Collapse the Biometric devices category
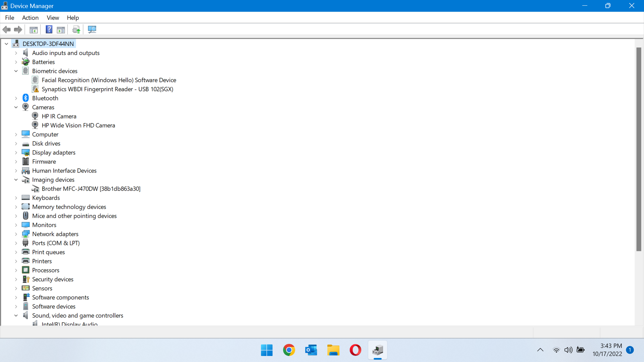The width and height of the screenshot is (644, 362). tap(16, 71)
